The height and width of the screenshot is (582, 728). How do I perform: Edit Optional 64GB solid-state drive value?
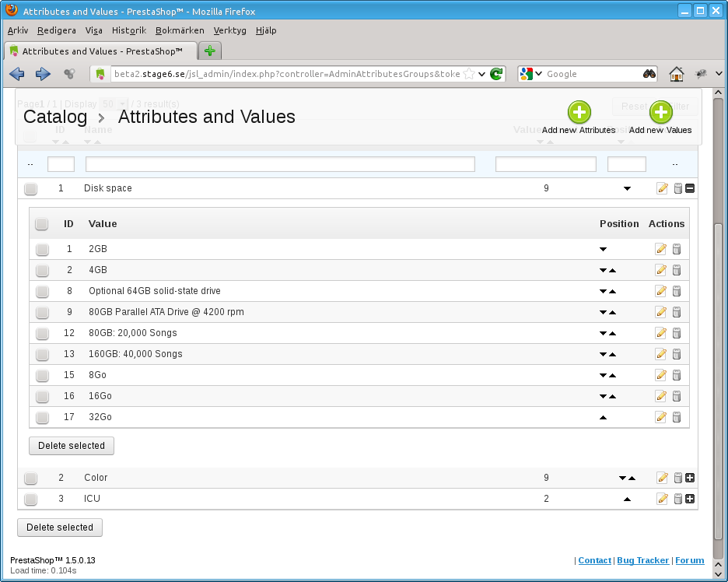660,291
